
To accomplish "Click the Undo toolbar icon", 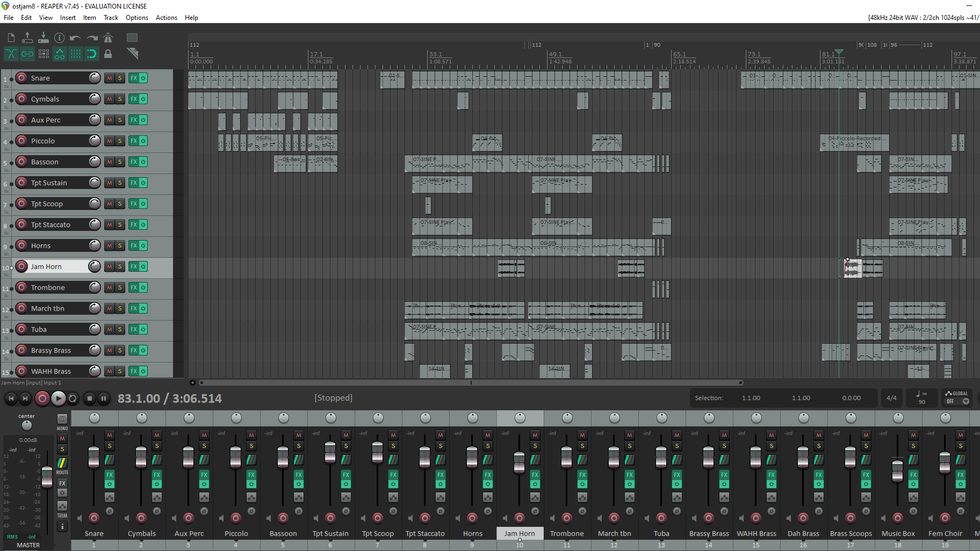I will (76, 38).
